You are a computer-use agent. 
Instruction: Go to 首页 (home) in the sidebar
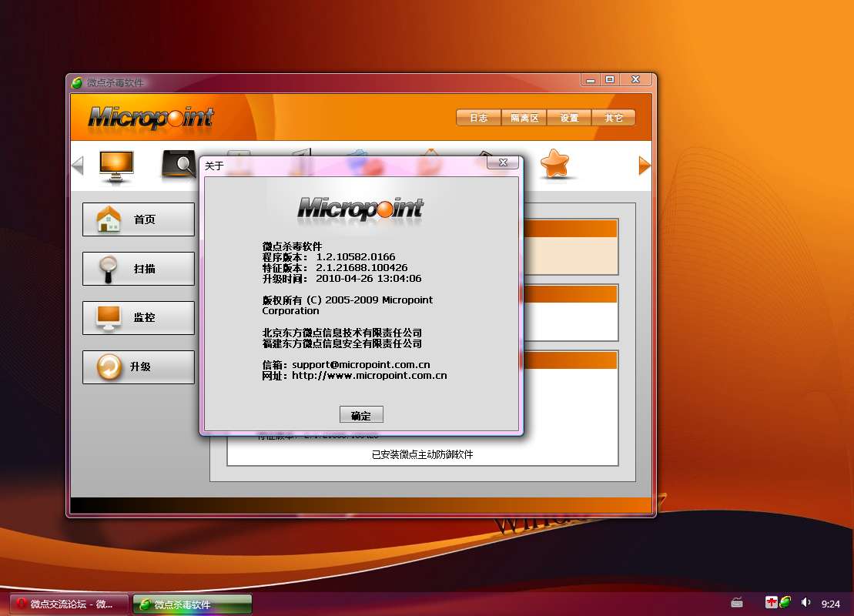tap(139, 219)
